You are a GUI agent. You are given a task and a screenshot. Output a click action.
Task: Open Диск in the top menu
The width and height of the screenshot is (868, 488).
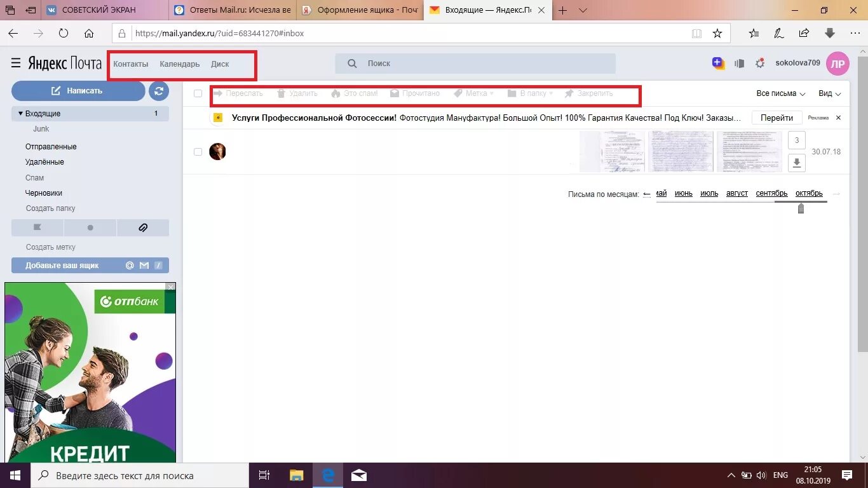tap(220, 64)
